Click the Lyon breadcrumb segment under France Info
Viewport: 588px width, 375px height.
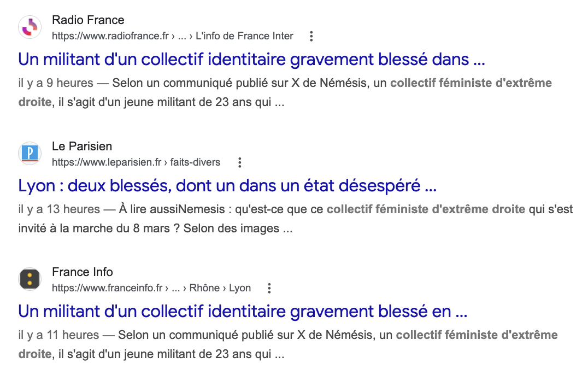tap(240, 288)
